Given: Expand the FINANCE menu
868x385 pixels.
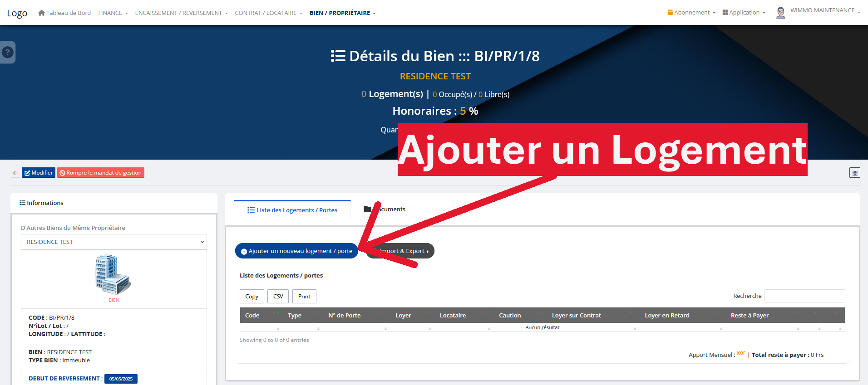Looking at the screenshot, I should pyautogui.click(x=113, y=13).
